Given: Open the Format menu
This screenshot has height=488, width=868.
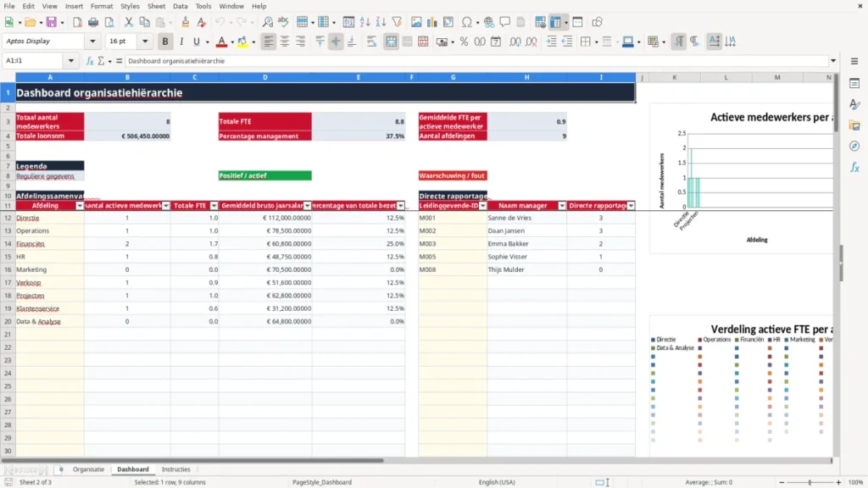Looking at the screenshot, I should (x=102, y=6).
